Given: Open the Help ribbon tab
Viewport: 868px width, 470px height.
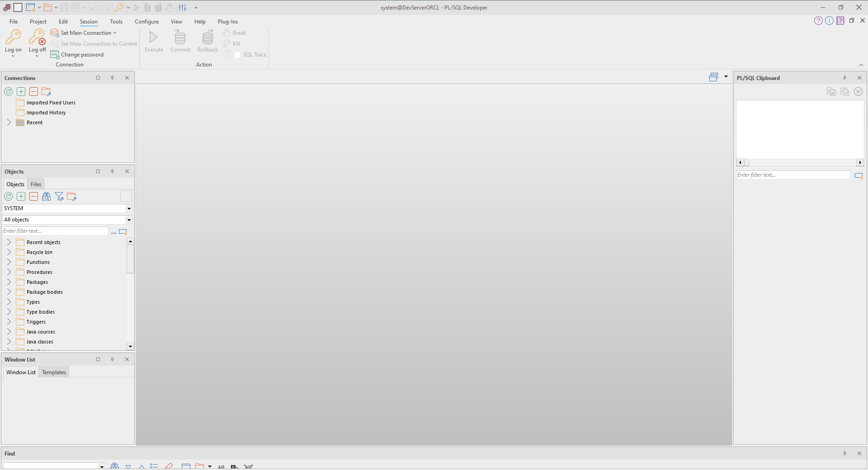Looking at the screenshot, I should coord(200,22).
